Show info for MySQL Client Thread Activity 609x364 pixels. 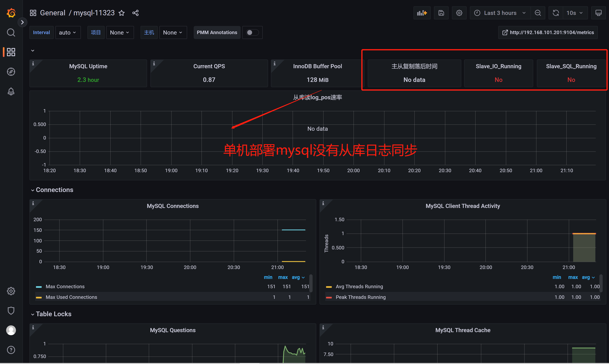point(323,203)
